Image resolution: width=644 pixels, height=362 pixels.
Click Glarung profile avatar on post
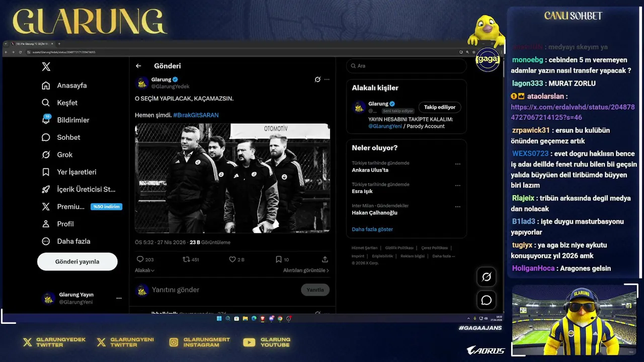142,82
